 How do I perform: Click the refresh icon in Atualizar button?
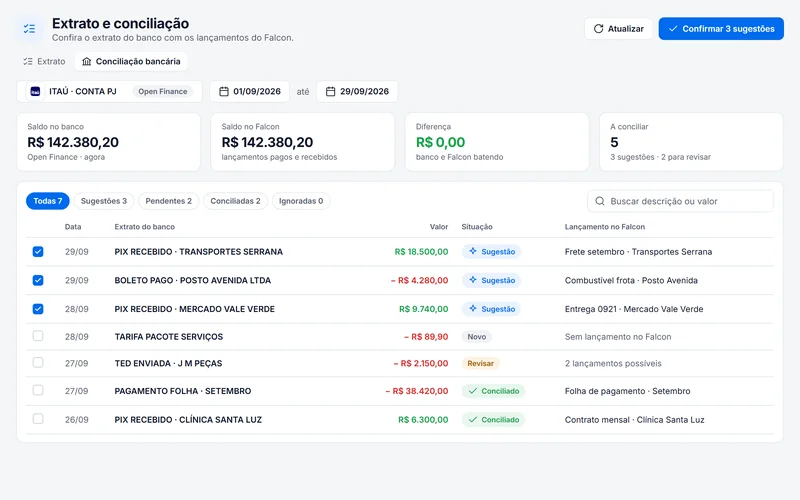click(598, 29)
